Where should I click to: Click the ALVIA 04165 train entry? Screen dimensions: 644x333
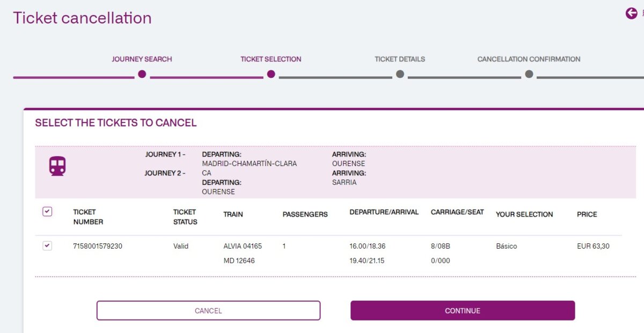[x=243, y=247]
